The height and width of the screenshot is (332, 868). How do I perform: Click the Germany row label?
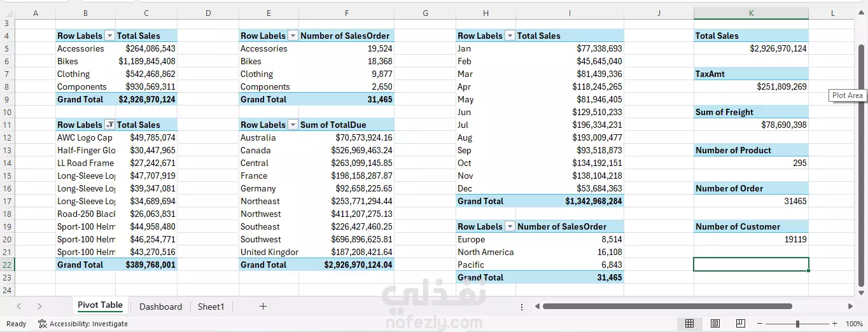coord(258,188)
